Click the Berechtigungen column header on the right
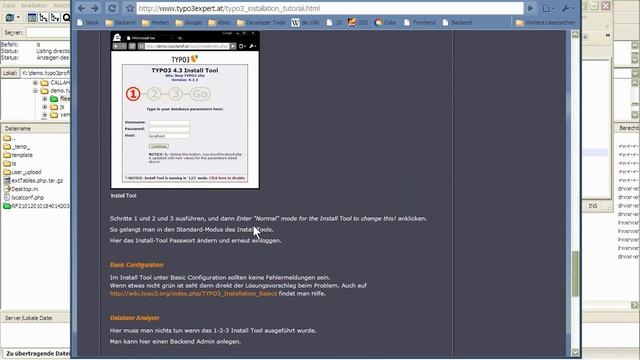The height and width of the screenshot is (360, 640). [628, 128]
